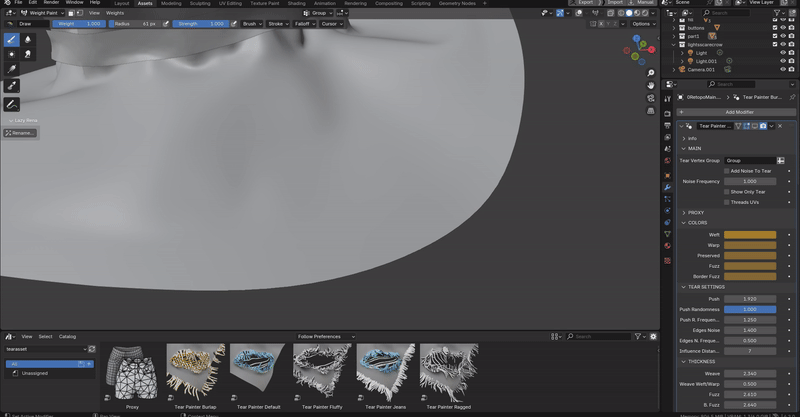
Task: Select the Blur weight paint tool
Action: click(28, 40)
